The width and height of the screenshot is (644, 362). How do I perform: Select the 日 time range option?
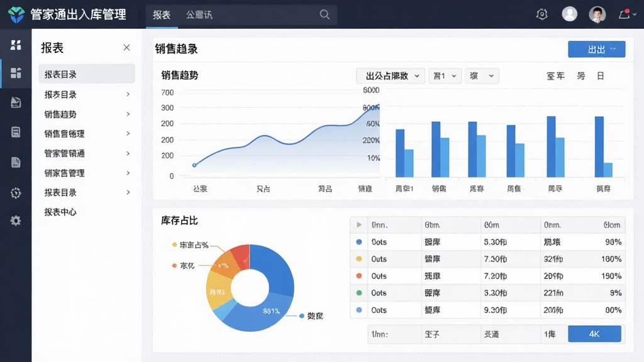pos(601,76)
